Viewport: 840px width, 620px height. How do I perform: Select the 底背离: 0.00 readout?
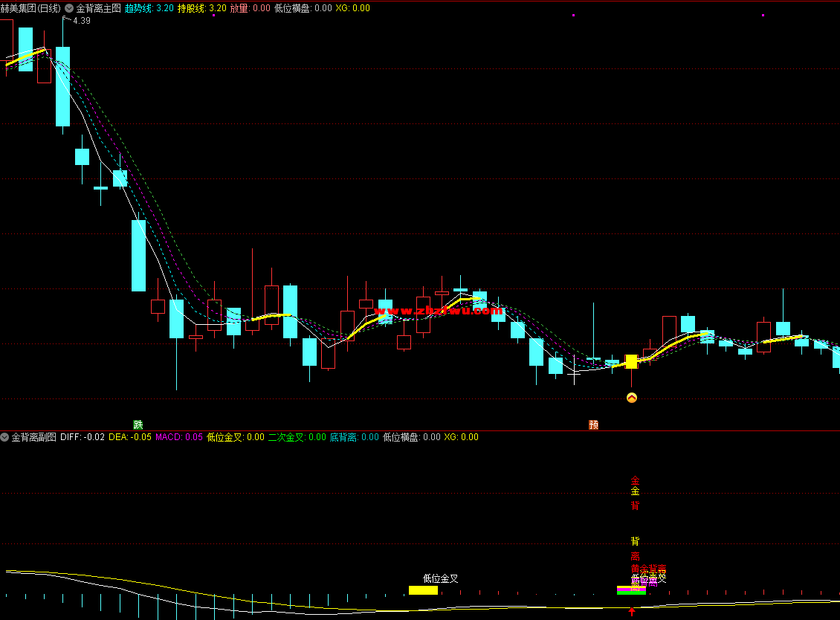tap(354, 437)
